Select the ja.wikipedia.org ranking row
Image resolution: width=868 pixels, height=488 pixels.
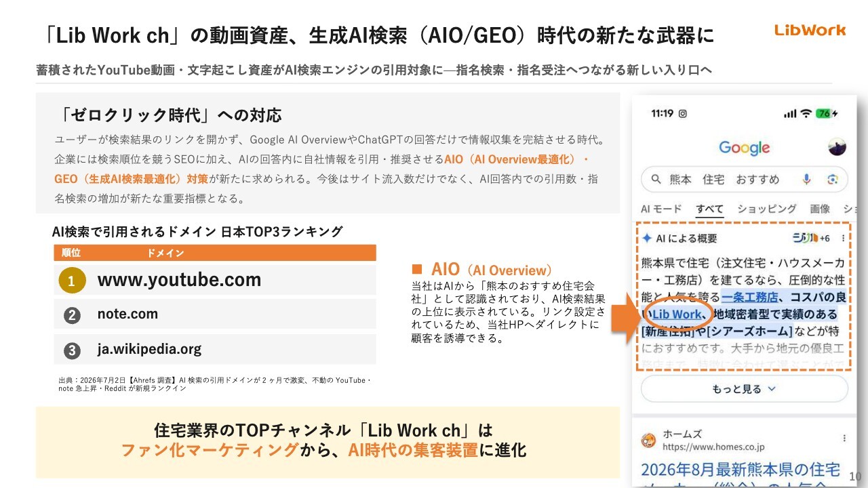point(215,350)
